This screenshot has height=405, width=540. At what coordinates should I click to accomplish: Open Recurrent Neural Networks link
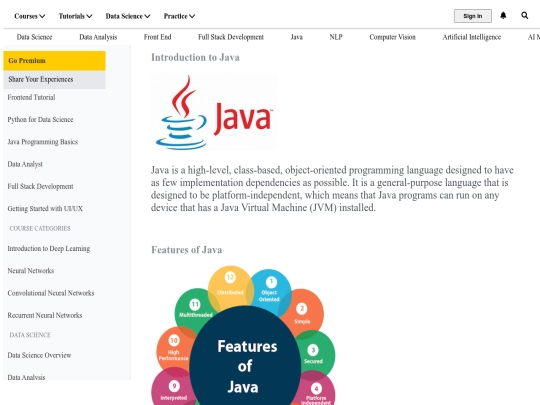click(45, 315)
